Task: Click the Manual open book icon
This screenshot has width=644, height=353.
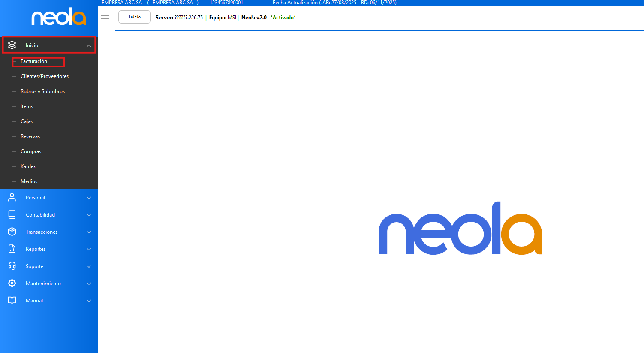Action: tap(12, 300)
